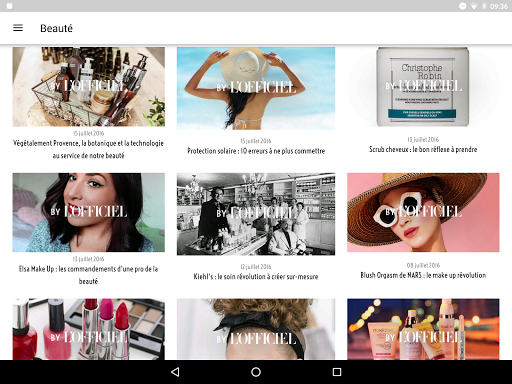Open the lipsticks and nail polish image
This screenshot has height=384, width=512.
(89, 329)
